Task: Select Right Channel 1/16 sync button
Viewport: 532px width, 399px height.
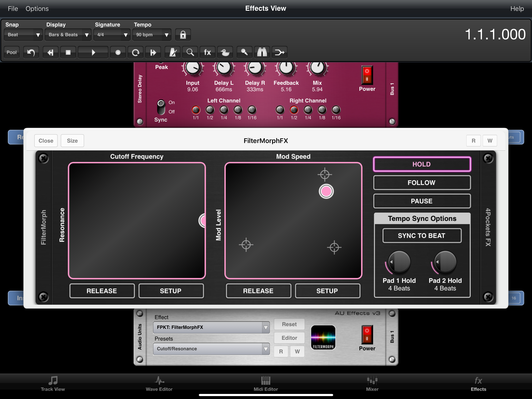Action: tap(336, 110)
